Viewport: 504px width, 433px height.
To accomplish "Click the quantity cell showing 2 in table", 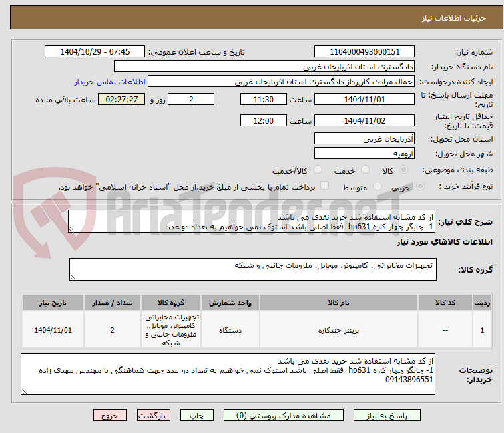I will tap(112, 330).
